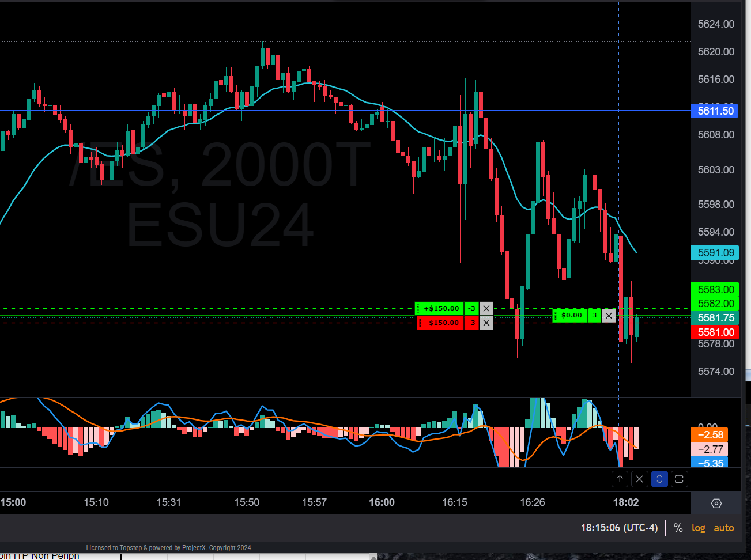This screenshot has width=751, height=560.
Task: Toggle auto scale
Action: (x=724, y=528)
